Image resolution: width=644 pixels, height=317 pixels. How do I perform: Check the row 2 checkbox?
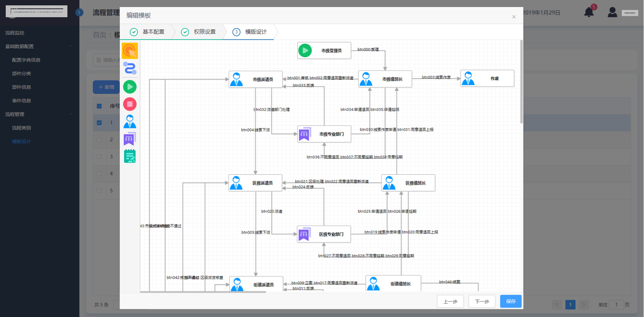tap(99, 140)
